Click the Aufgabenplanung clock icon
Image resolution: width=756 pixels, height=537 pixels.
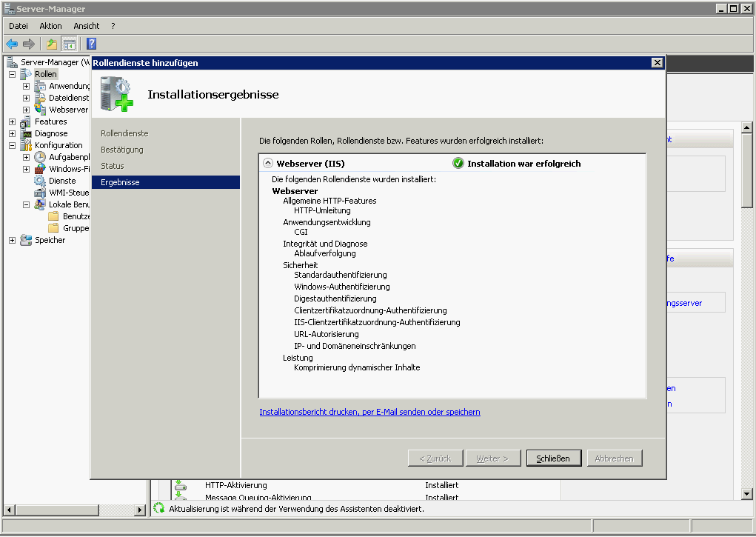(40, 157)
